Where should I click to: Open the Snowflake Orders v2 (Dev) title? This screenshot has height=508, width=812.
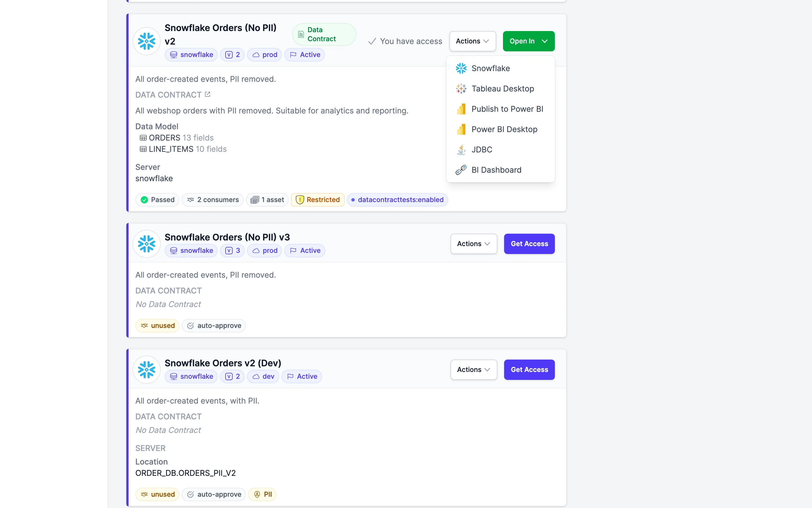pyautogui.click(x=223, y=363)
